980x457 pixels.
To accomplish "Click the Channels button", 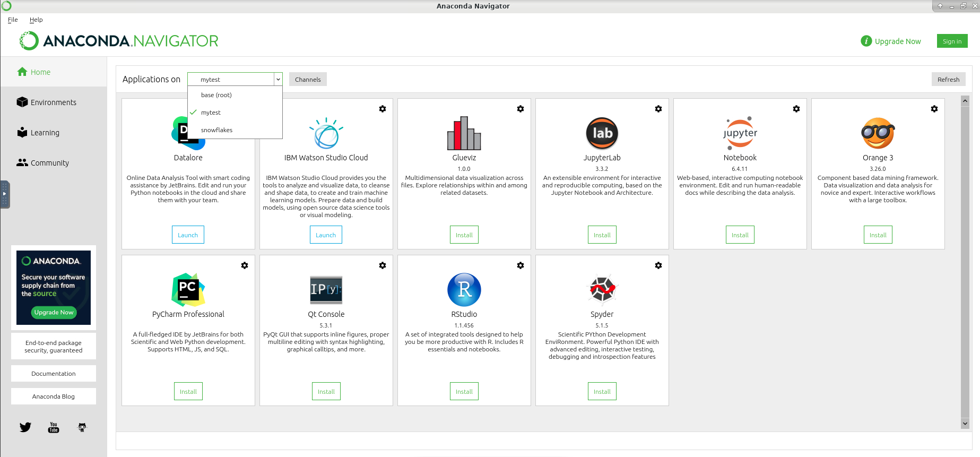I will point(308,79).
